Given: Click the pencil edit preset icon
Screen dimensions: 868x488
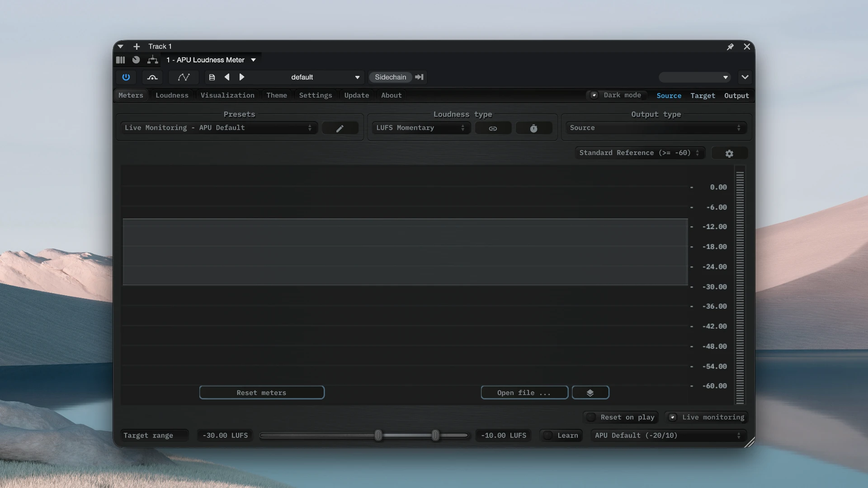Looking at the screenshot, I should (340, 128).
